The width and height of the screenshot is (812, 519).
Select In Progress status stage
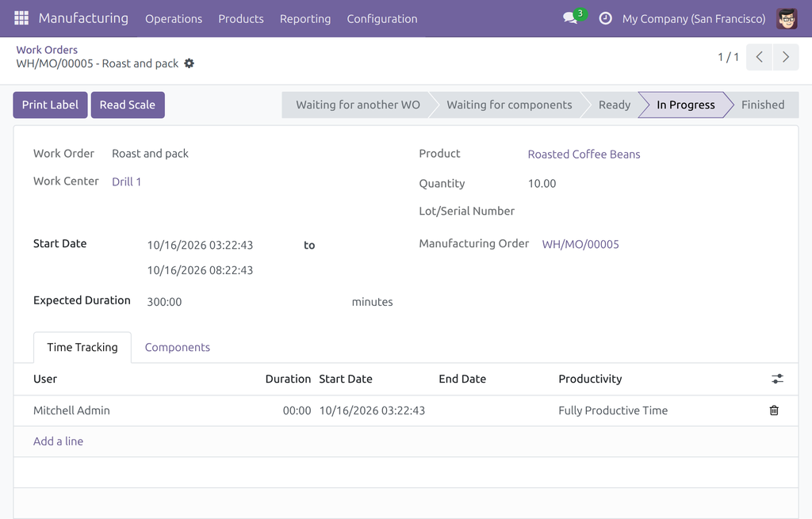[686, 105]
